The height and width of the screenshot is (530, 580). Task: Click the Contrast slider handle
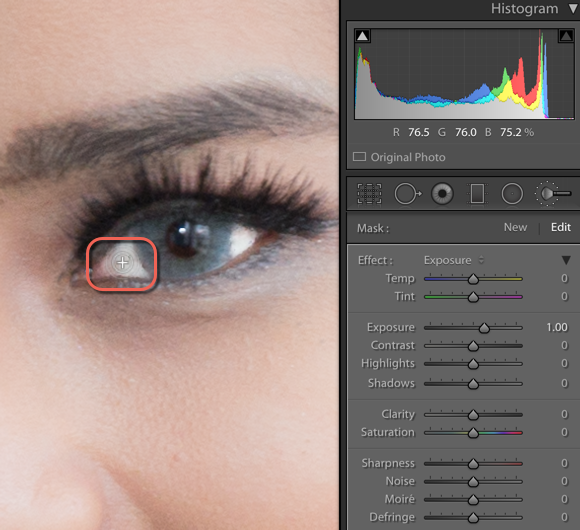[x=473, y=346]
